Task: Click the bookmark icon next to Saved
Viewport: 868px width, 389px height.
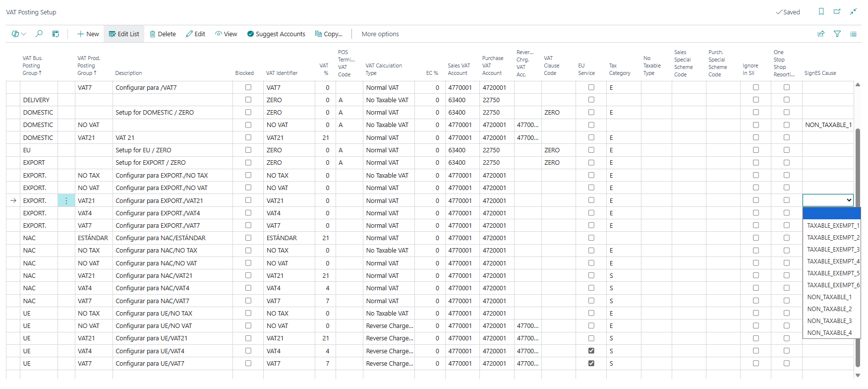Action: coord(821,12)
